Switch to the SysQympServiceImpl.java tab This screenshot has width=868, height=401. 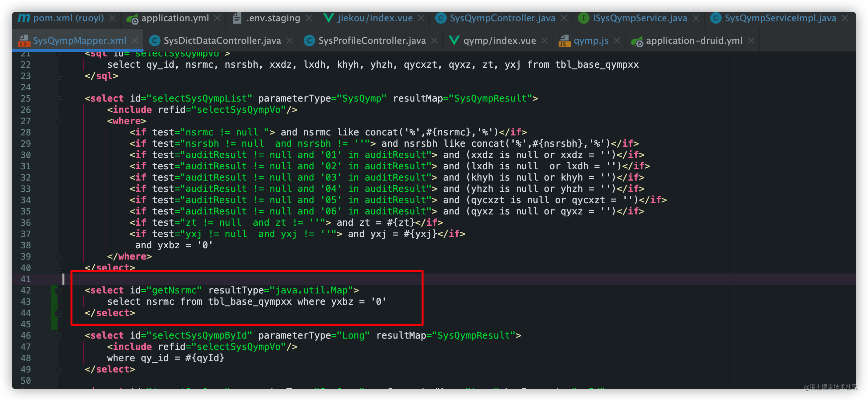[x=780, y=18]
